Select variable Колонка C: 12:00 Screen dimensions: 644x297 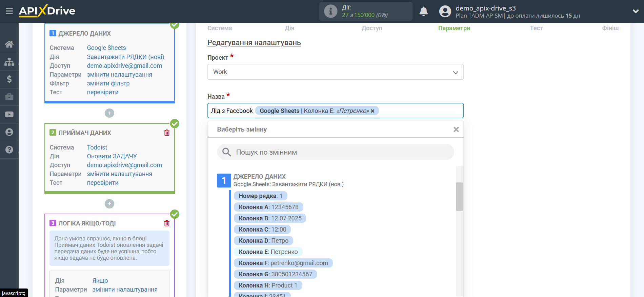click(x=262, y=230)
